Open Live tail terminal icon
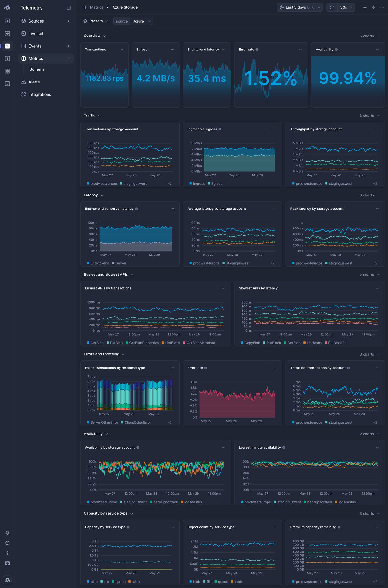The height and width of the screenshot is (588, 388). (23, 33)
